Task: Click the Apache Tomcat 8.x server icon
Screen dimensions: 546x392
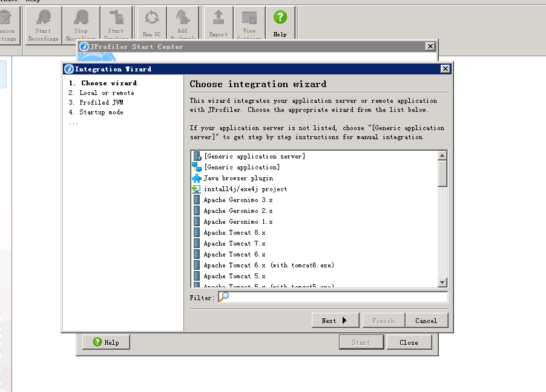Action: [x=197, y=232]
